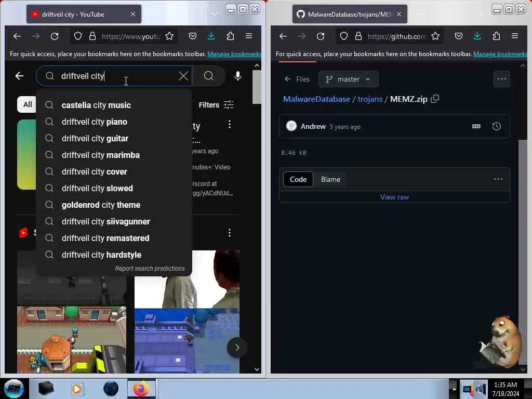Start voice search with the microphone icon
Screen dimensions: 532x399
pyautogui.click(x=238, y=76)
